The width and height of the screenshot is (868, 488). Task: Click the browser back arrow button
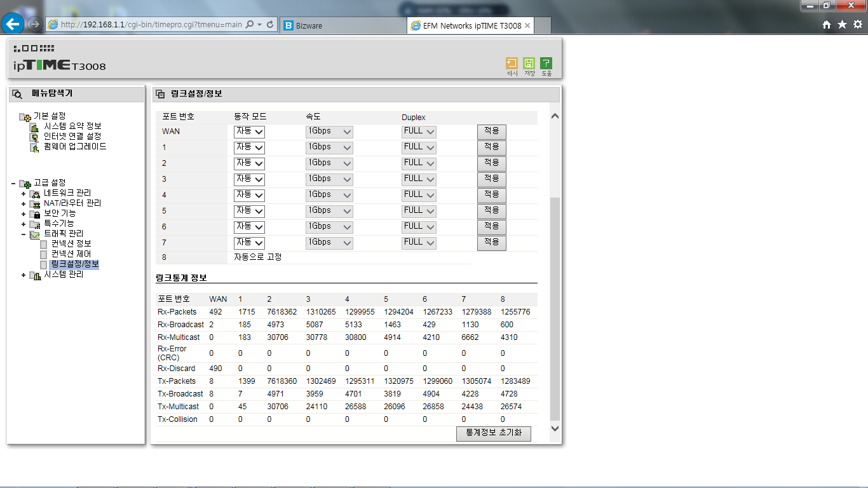click(13, 24)
